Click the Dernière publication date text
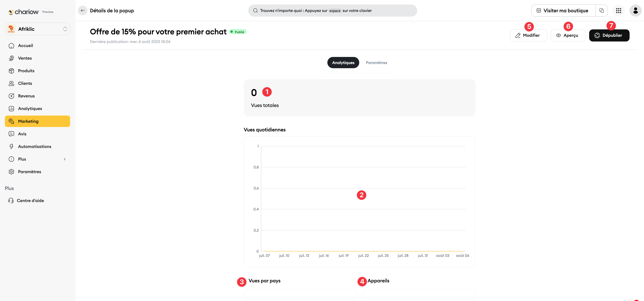Viewport: 644px width, 301px height. (130, 42)
